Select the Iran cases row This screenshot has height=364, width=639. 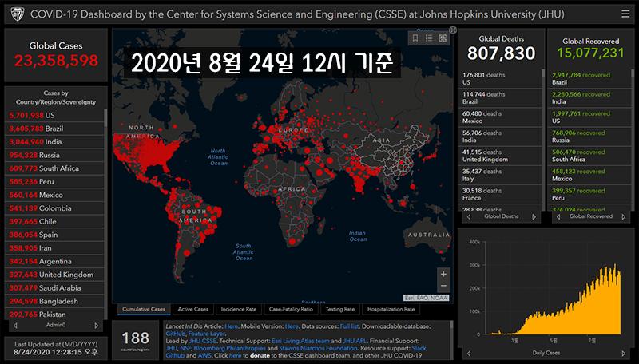(54, 248)
